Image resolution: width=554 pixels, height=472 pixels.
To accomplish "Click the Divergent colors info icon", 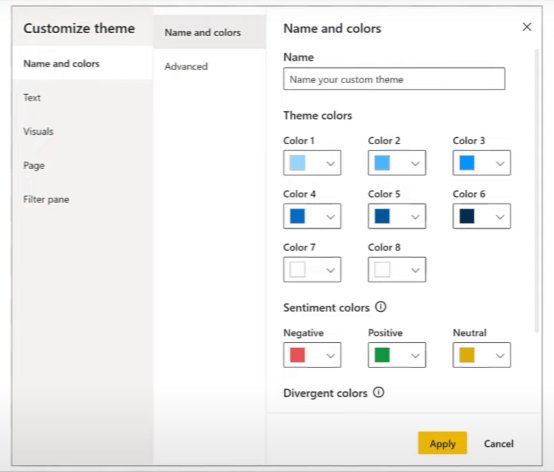I will [378, 392].
